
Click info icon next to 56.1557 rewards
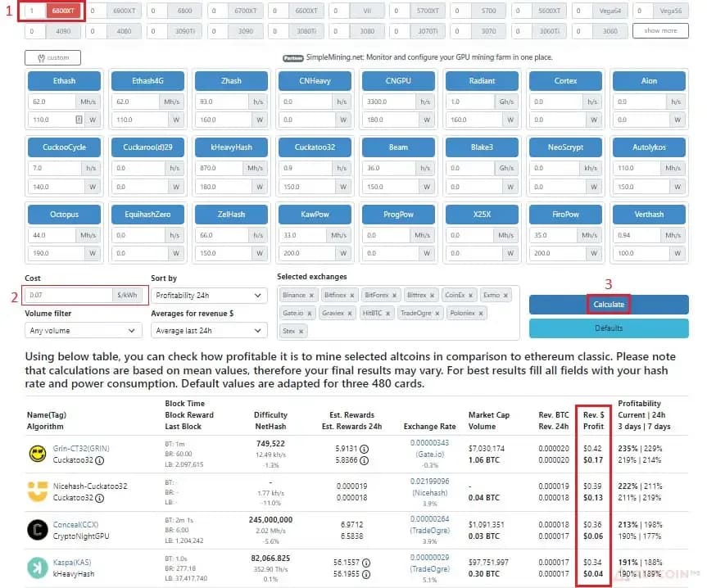(366, 563)
